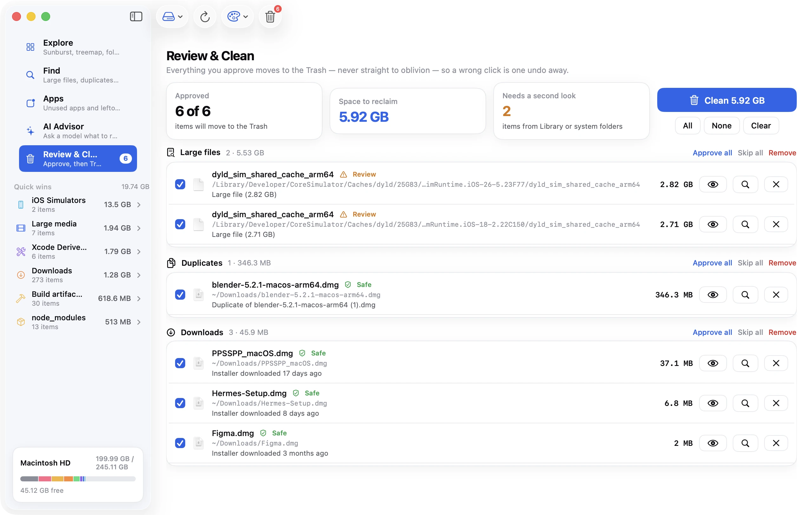Preview Hermes-Setup.dmg with eye icon

pos(712,403)
